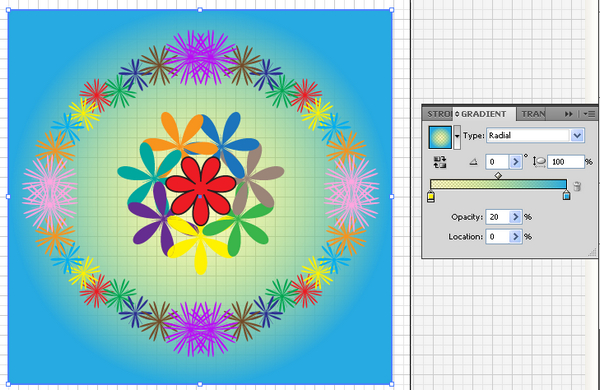Image resolution: width=600 pixels, height=390 pixels.
Task: Open the Opacity value dropdown arrow
Action: pyautogui.click(x=515, y=217)
